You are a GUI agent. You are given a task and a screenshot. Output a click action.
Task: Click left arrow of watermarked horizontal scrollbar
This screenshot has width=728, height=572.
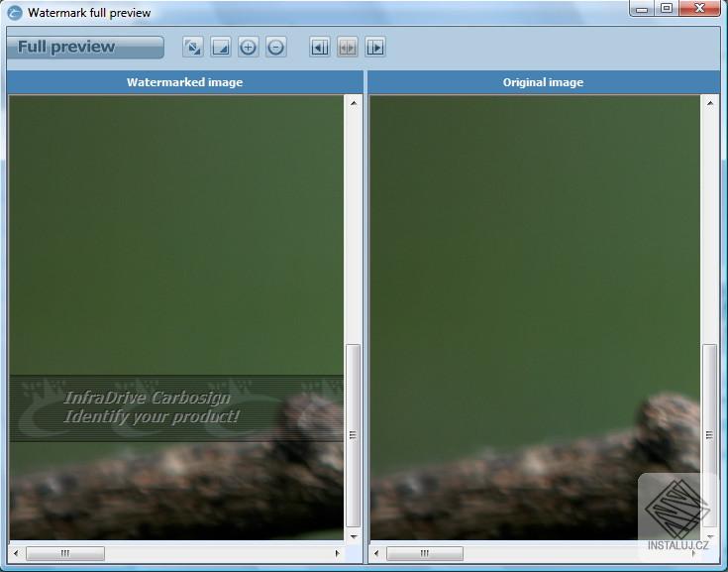tap(16, 553)
